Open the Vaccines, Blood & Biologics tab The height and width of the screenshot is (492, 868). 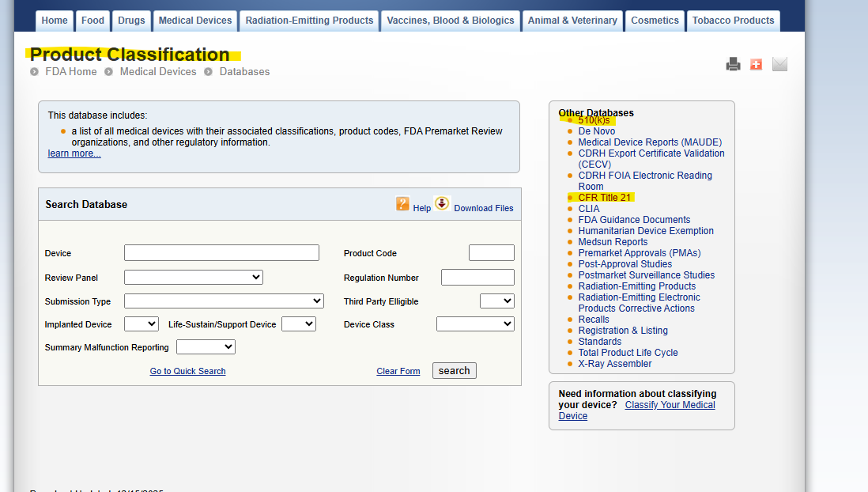tap(451, 21)
